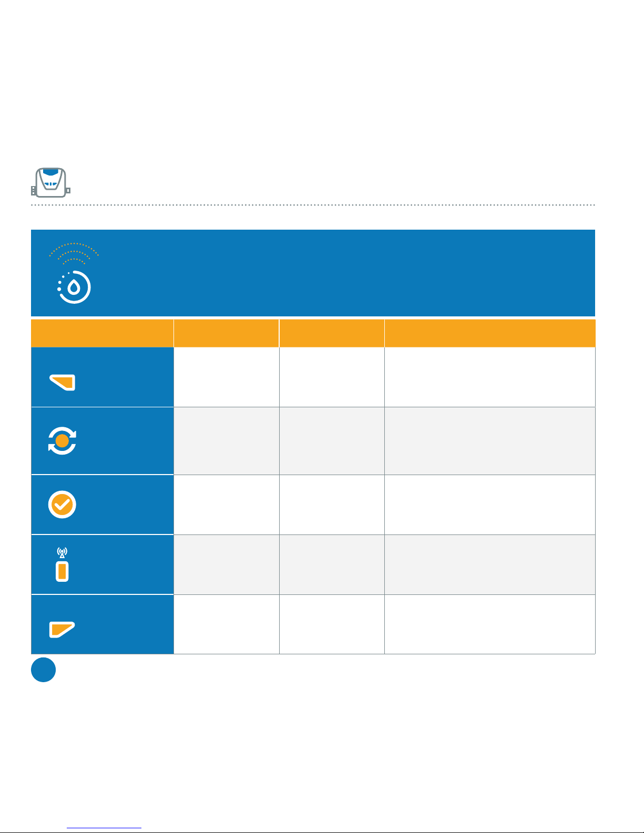Select the orange left-pointing wedge icon

(63, 382)
